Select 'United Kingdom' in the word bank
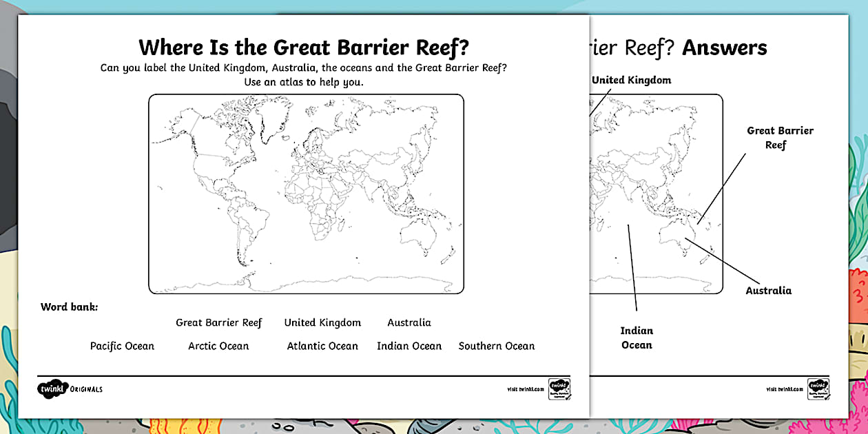This screenshot has height=434, width=868. coord(322,322)
